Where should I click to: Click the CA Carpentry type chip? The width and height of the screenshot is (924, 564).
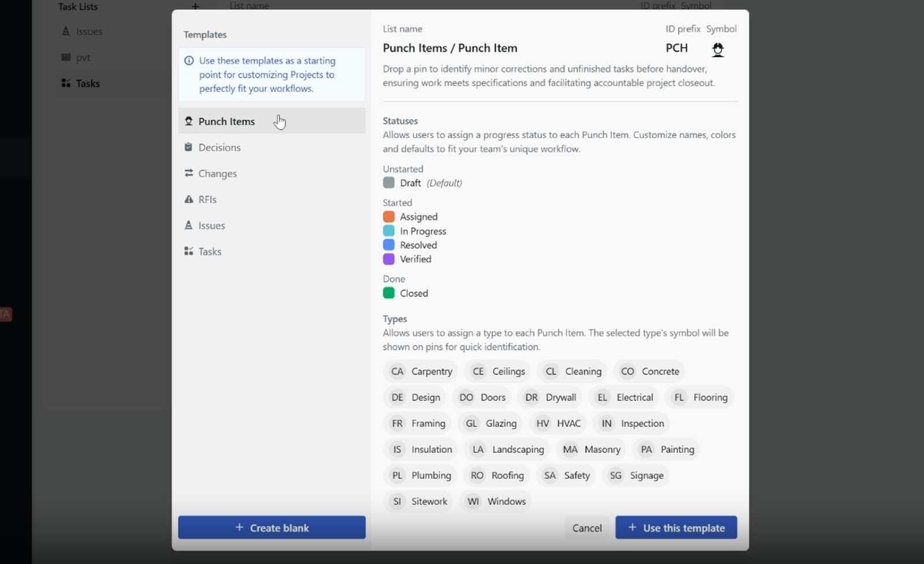[420, 372]
